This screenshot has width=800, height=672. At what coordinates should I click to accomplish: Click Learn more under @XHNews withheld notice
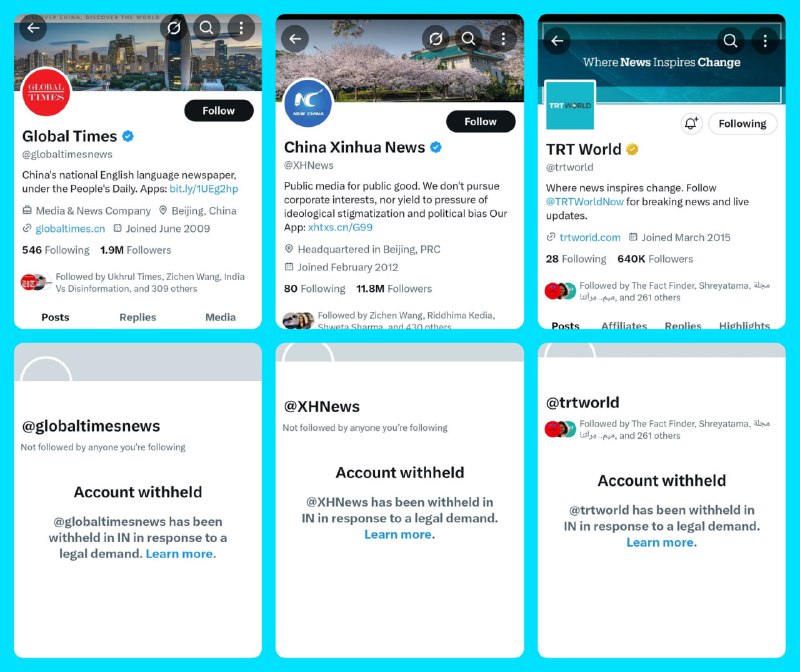pos(399,534)
